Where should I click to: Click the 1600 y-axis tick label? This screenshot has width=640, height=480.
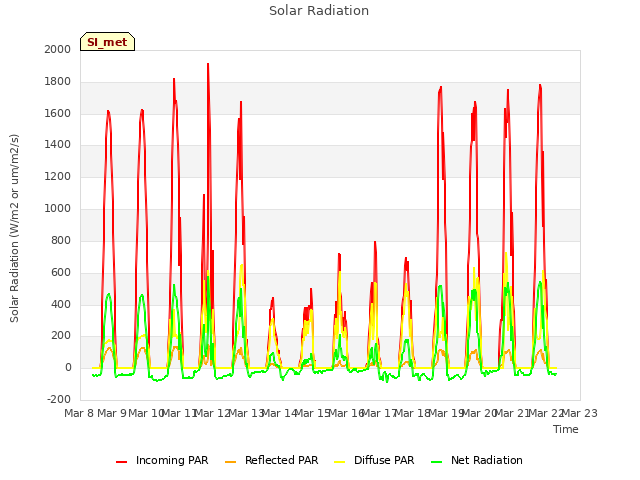(58, 113)
